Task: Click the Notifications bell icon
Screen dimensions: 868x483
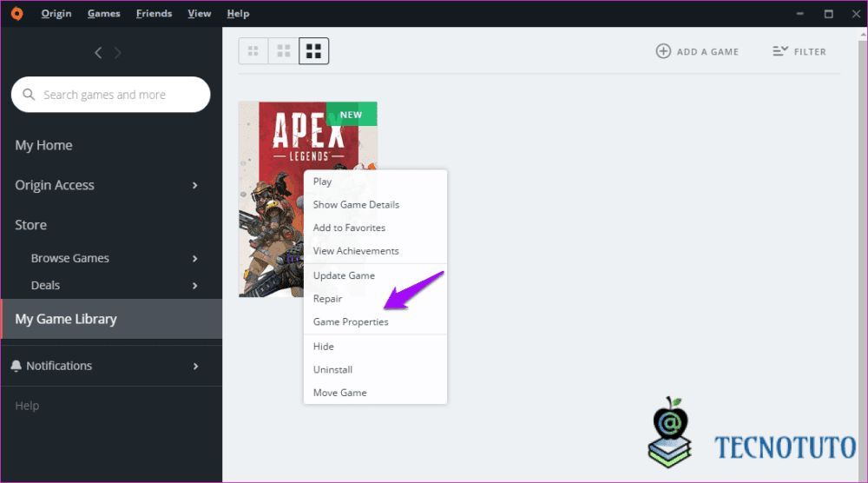Action: coord(16,366)
